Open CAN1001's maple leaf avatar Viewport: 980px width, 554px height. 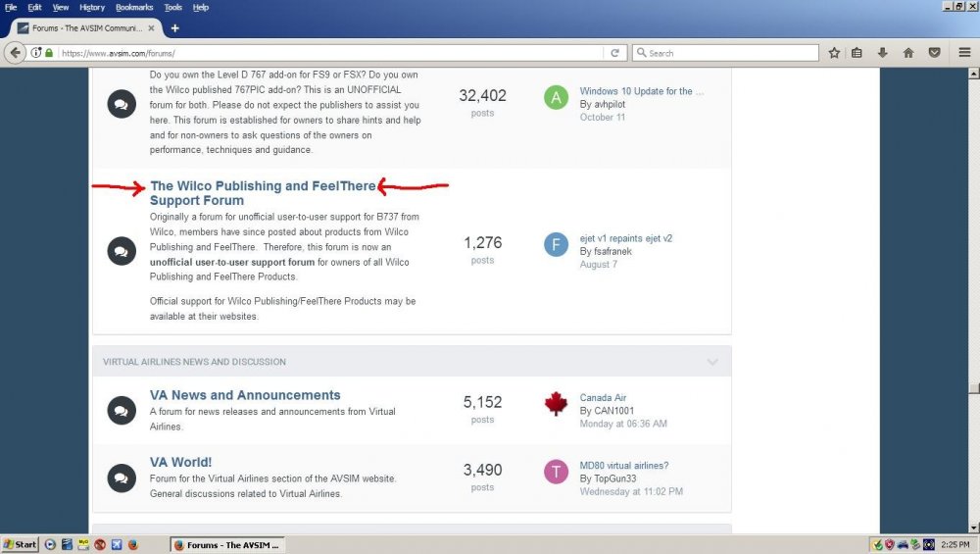coord(556,404)
